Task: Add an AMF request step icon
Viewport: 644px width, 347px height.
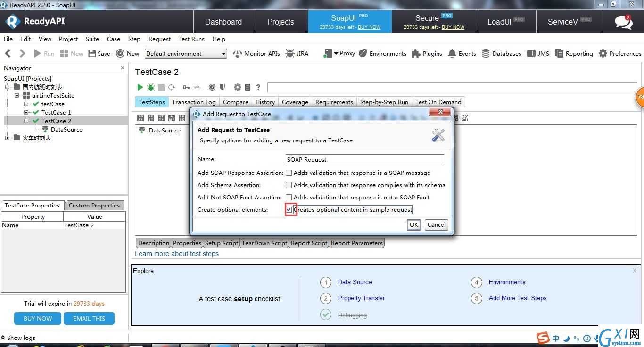Action: click(172, 118)
